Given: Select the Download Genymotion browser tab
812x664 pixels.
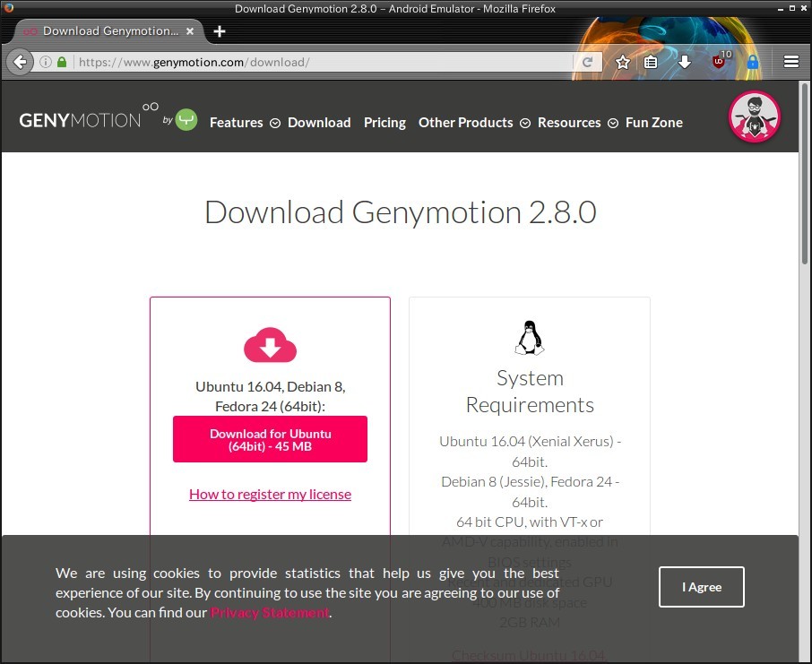Looking at the screenshot, I should (x=108, y=31).
